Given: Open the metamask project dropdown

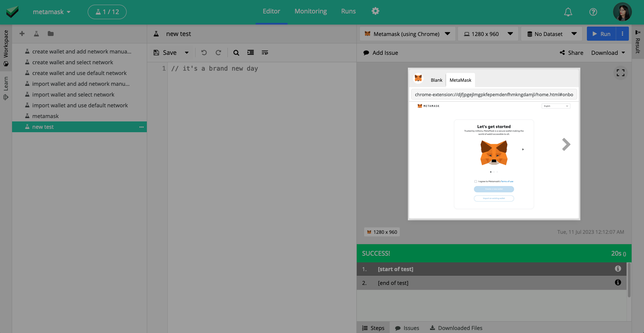Looking at the screenshot, I should [51, 12].
